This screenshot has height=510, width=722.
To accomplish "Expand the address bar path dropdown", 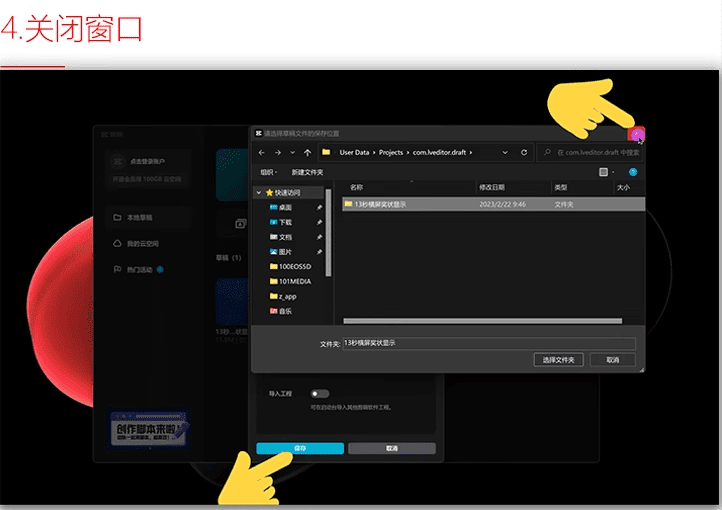I will pos(508,152).
